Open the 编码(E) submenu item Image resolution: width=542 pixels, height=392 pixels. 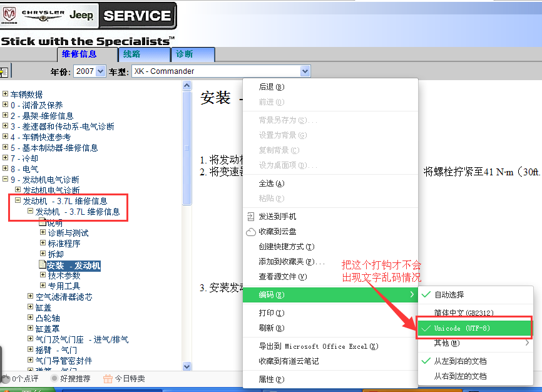coord(330,295)
